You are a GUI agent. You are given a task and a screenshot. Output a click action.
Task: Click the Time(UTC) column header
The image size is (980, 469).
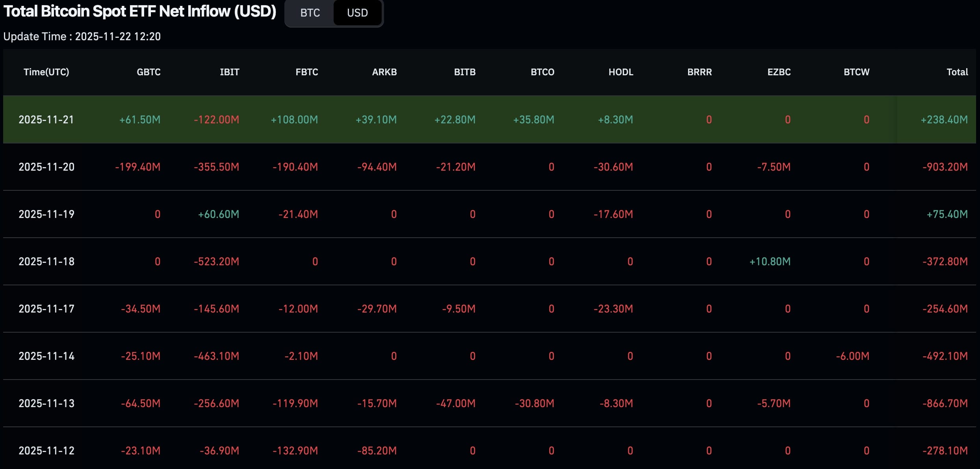46,72
